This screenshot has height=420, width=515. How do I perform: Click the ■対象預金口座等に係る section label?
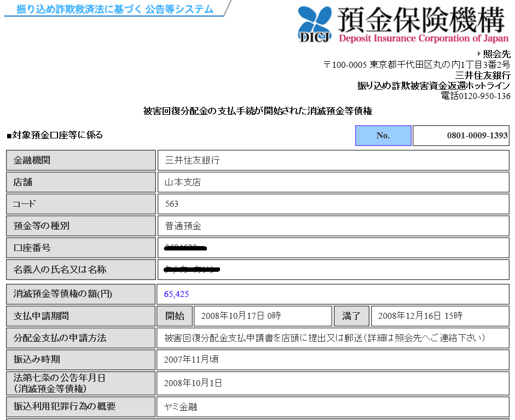coord(55,135)
